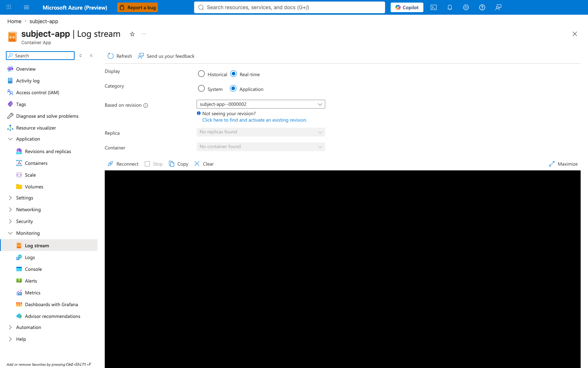
Task: Click the sidebar Search input
Action: click(x=40, y=56)
